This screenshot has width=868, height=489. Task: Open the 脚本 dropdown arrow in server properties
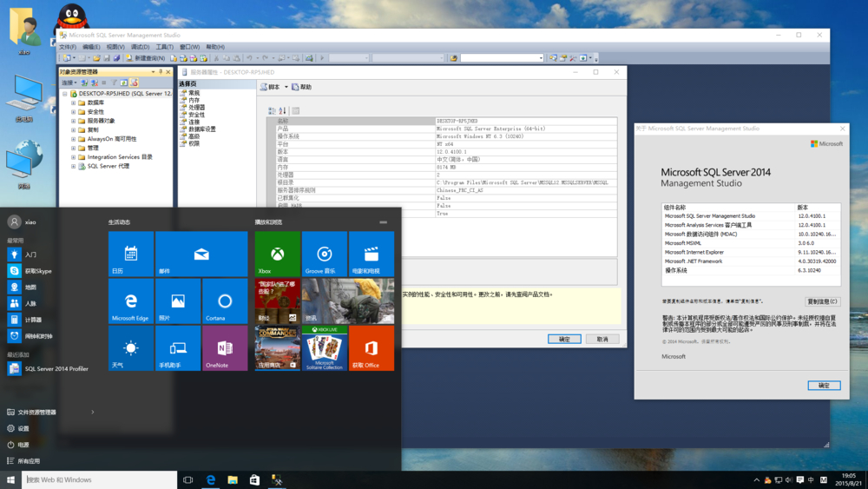[x=286, y=87]
